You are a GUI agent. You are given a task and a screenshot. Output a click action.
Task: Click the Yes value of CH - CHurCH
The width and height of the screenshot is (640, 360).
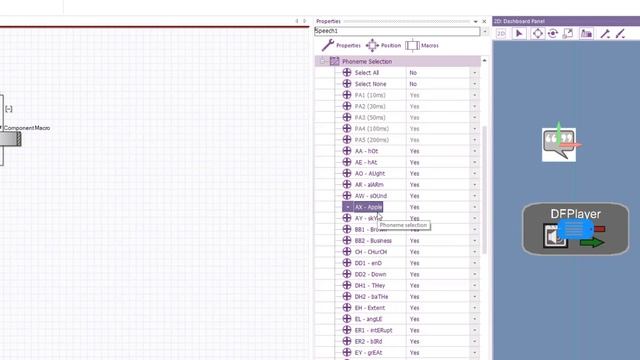[414, 252]
